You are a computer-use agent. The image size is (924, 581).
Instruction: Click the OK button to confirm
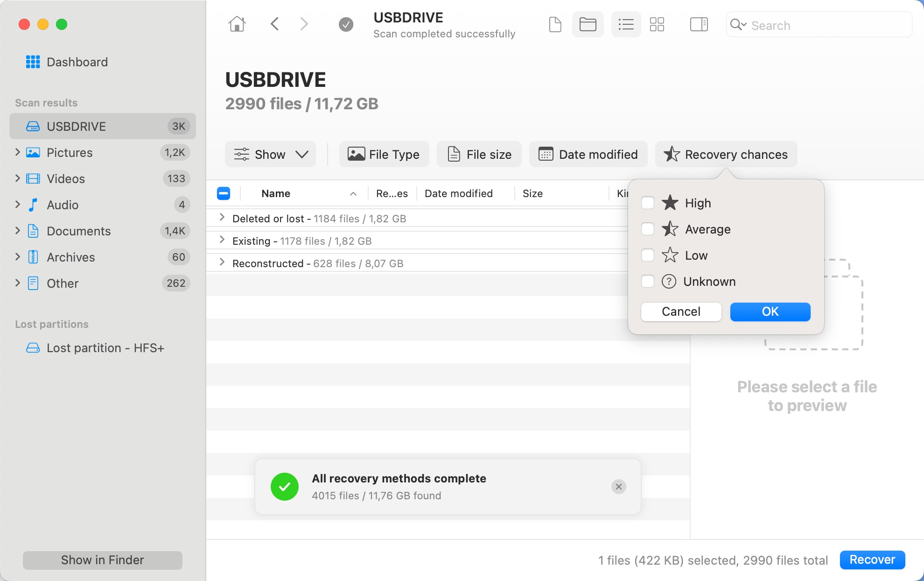pyautogui.click(x=770, y=311)
